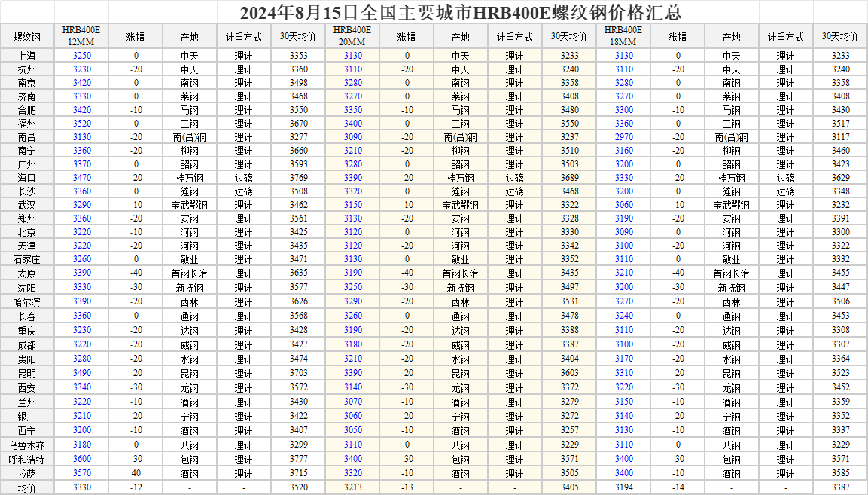Viewport: 868px width, 495px height.
Task: Select the 乌鲁木齐 city cell
Action: click(27, 445)
